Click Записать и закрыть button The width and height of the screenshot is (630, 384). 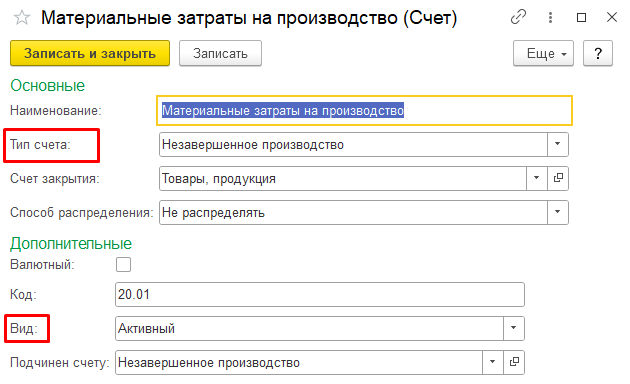[90, 53]
